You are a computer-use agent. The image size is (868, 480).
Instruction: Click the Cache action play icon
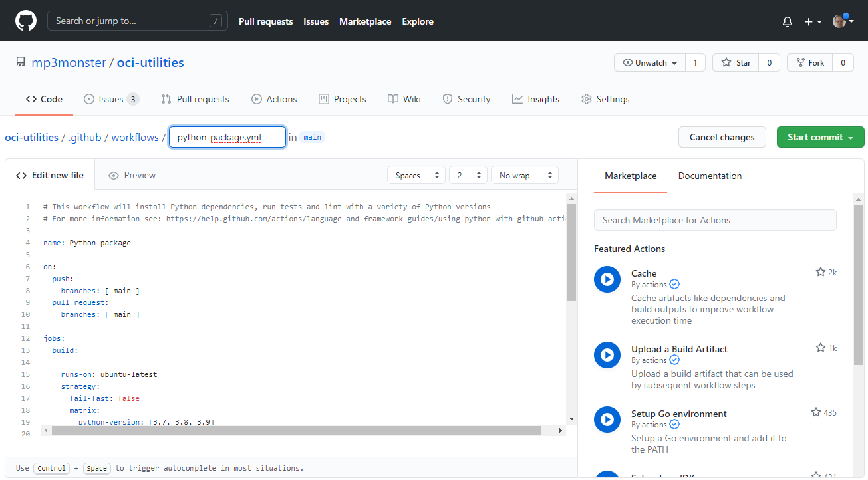pos(607,279)
